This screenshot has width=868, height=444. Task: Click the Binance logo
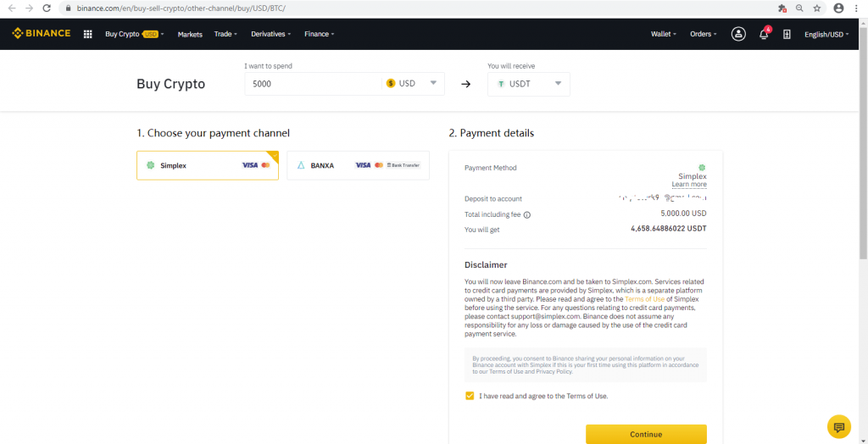coord(42,33)
